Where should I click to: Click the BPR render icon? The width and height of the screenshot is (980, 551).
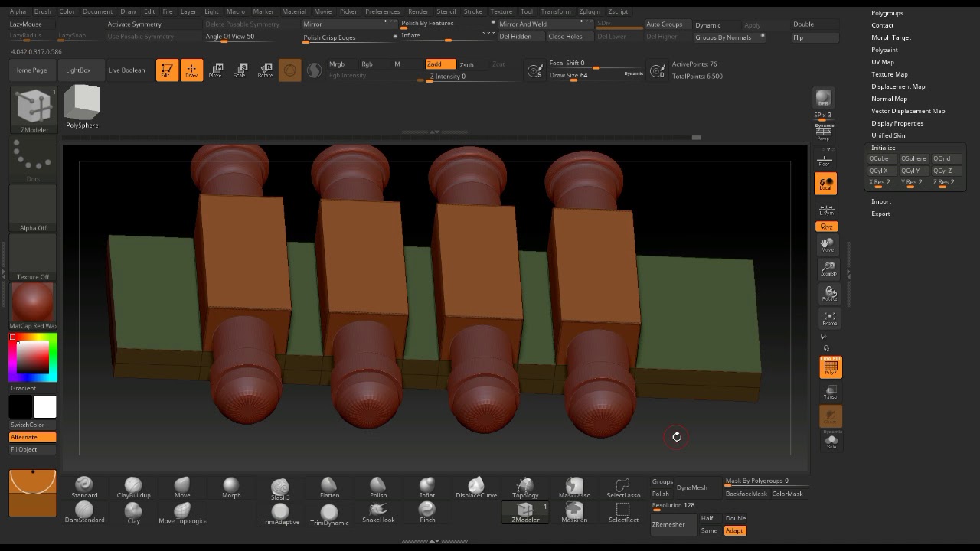tap(823, 98)
